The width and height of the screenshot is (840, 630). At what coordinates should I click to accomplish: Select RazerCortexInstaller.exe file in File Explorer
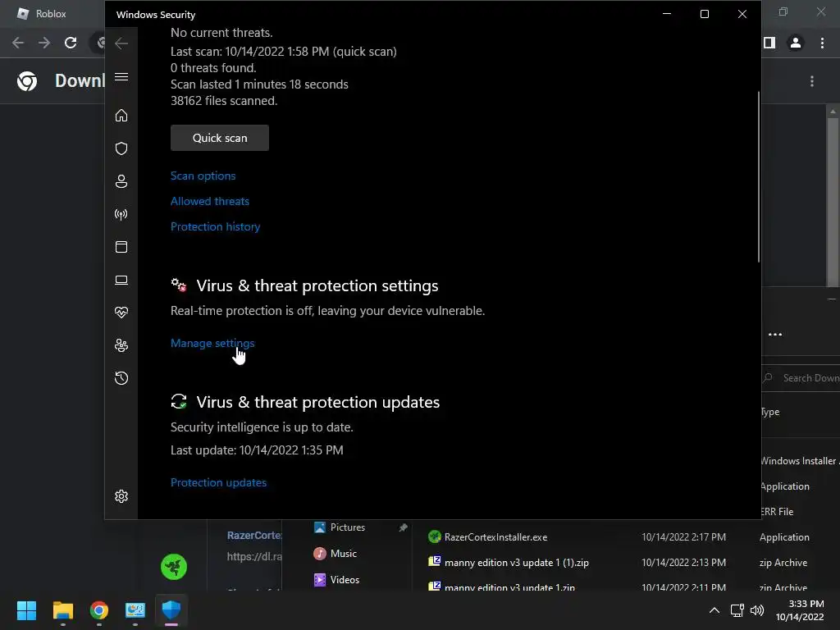pyautogui.click(x=496, y=536)
